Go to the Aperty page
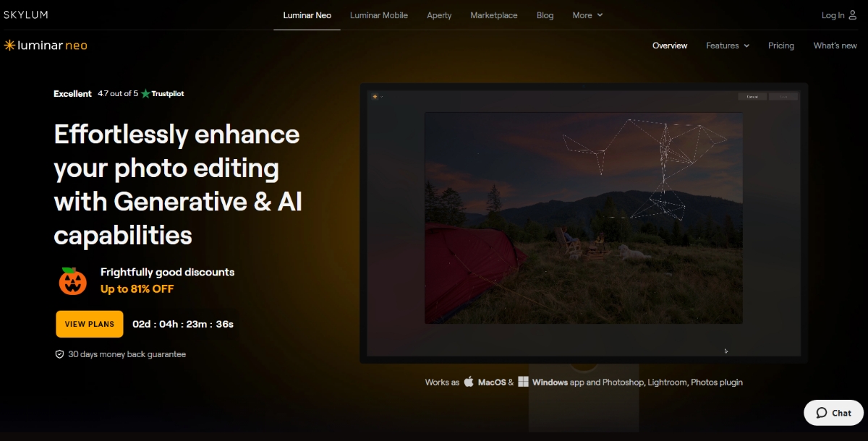This screenshot has width=868, height=441. click(x=439, y=15)
